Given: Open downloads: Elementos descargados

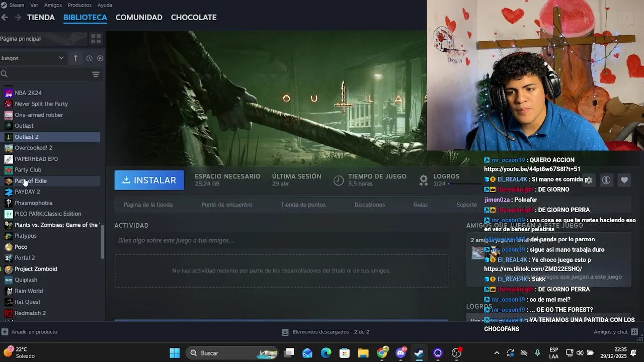Looking at the screenshot, I should coord(326,332).
